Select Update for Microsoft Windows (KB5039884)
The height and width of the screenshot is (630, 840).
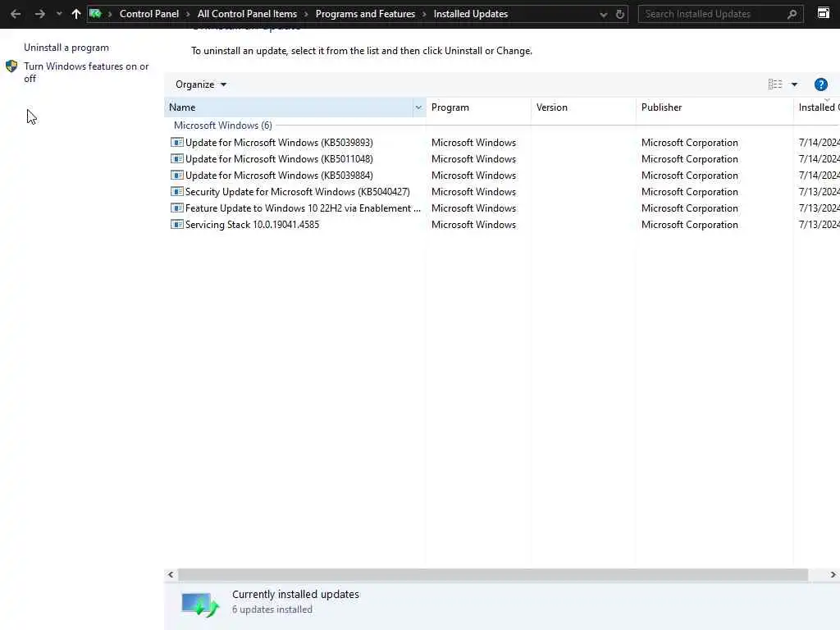[279, 176]
